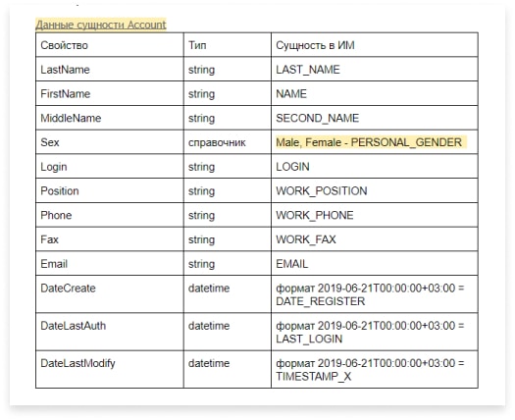
Task: Click the WORK_FAX entity cell
Action: point(375,239)
